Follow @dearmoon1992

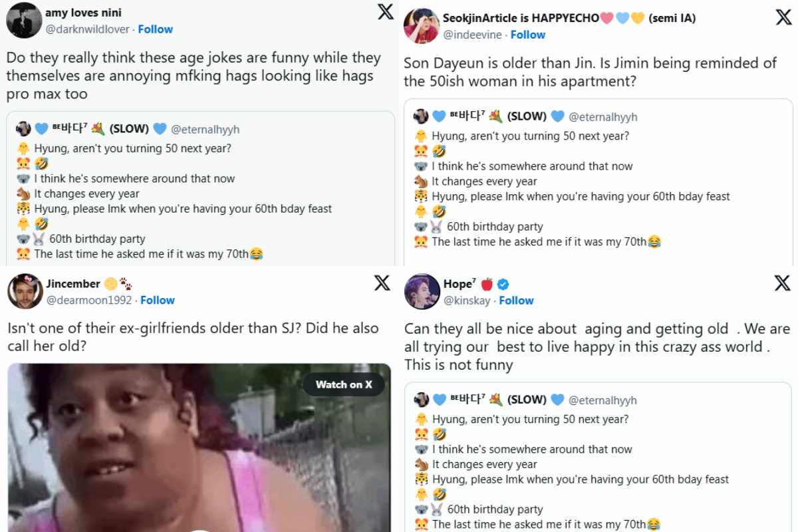pos(158,300)
